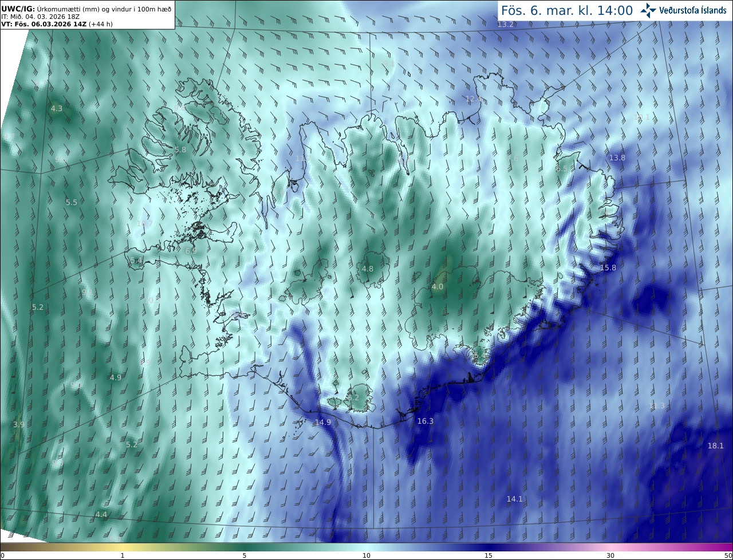Image resolution: width=733 pixels, height=560 pixels.
Task: Click the map value 16.3
Action: click(x=425, y=421)
